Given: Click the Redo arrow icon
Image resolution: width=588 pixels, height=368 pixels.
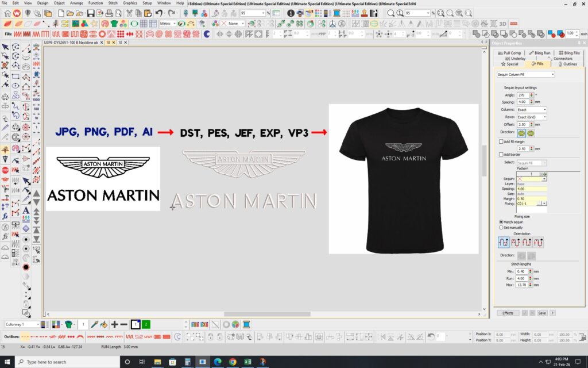Looking at the screenshot, I should coord(171,13).
